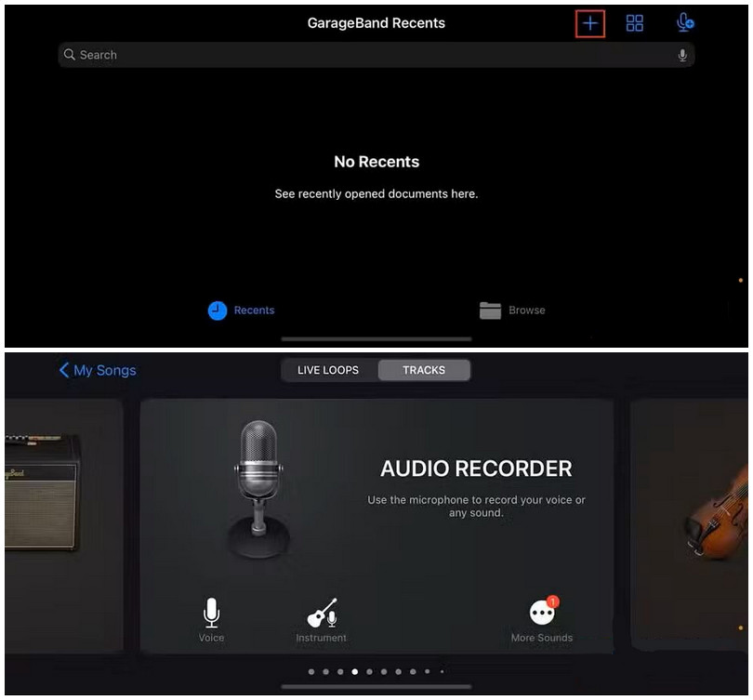
Task: Select the highlighted fourth page dot
Action: [355, 672]
